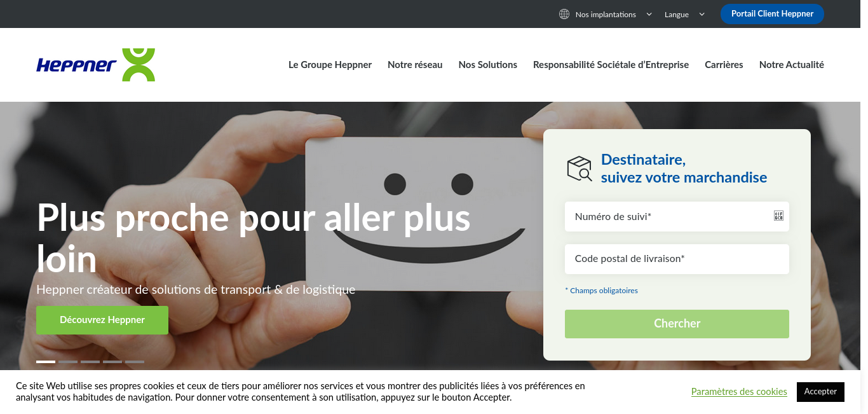
Task: Focus the Code postal de livraison field
Action: coord(677,259)
